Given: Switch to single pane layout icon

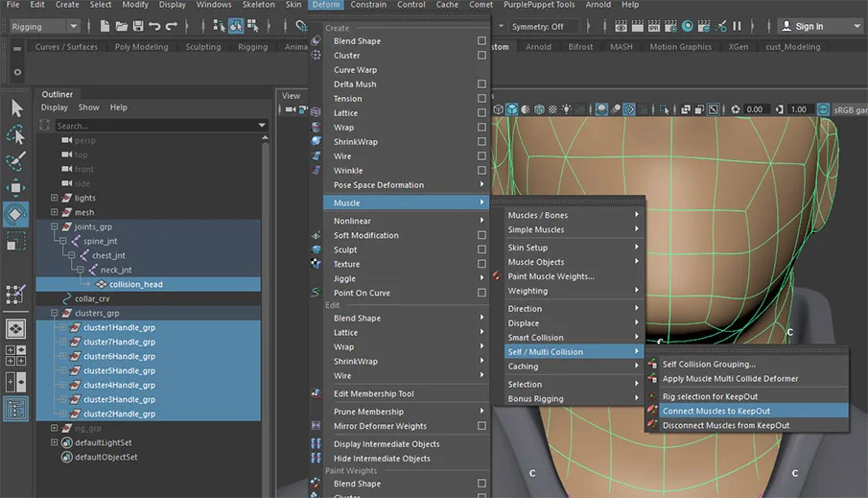Looking at the screenshot, I should (x=16, y=329).
